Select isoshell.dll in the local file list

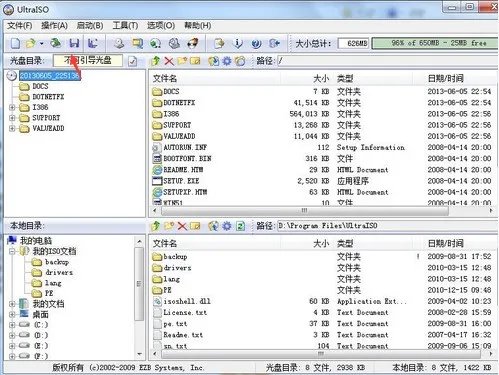(x=187, y=301)
